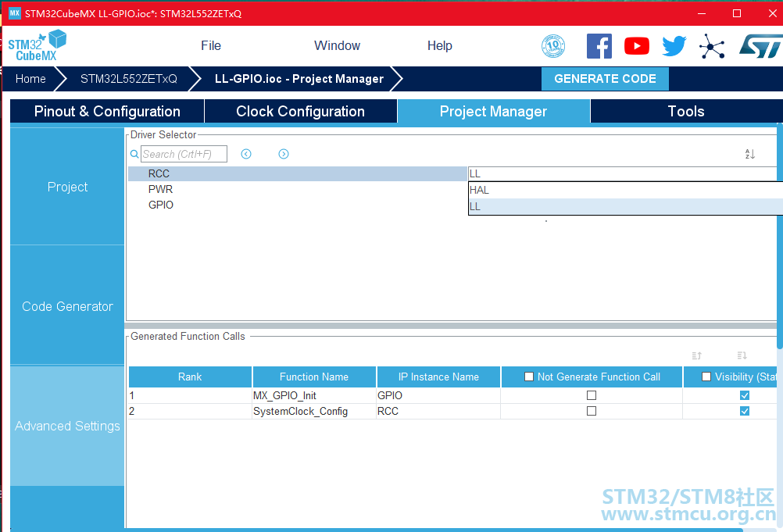Move function rank up icon

pyautogui.click(x=696, y=355)
